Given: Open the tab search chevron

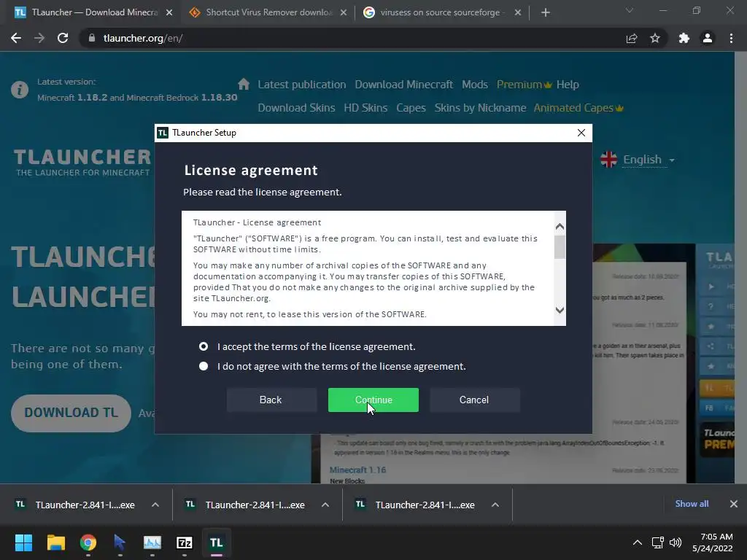Looking at the screenshot, I should click(630, 10).
